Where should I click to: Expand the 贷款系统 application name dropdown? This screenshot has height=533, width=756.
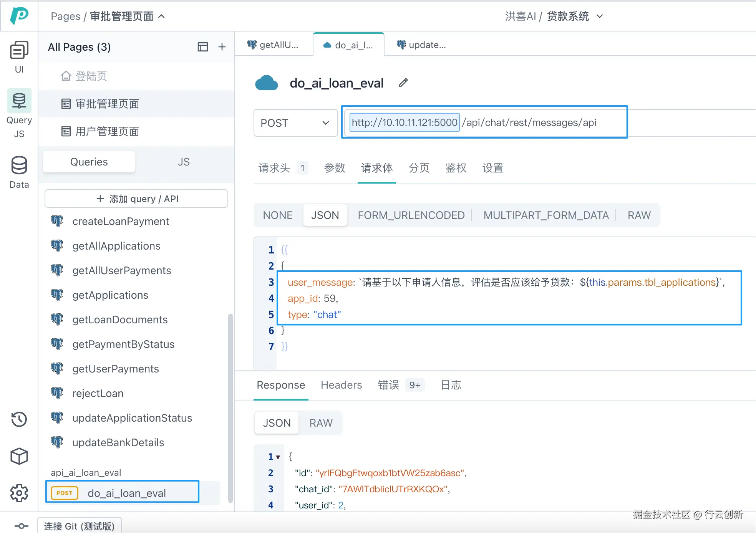click(600, 16)
